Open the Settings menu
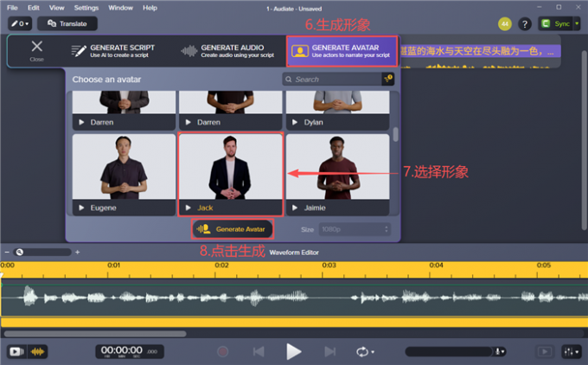The width and height of the screenshot is (588, 365). pos(86,8)
